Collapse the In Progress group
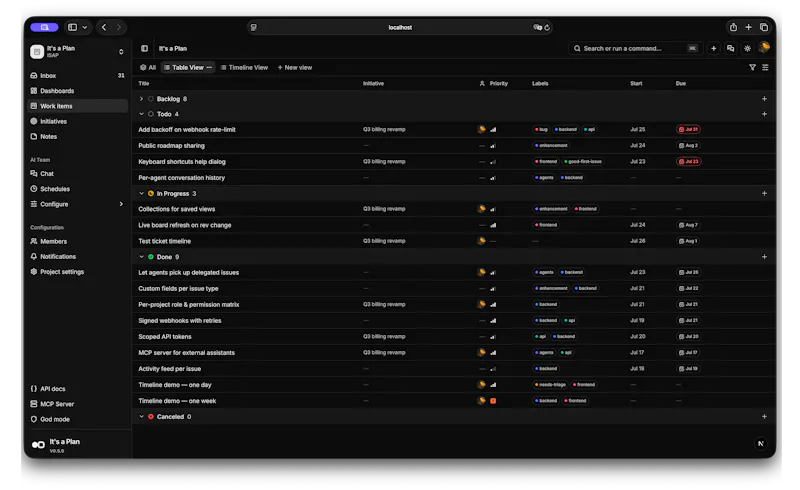Viewport: 800px width, 490px height. click(x=141, y=194)
